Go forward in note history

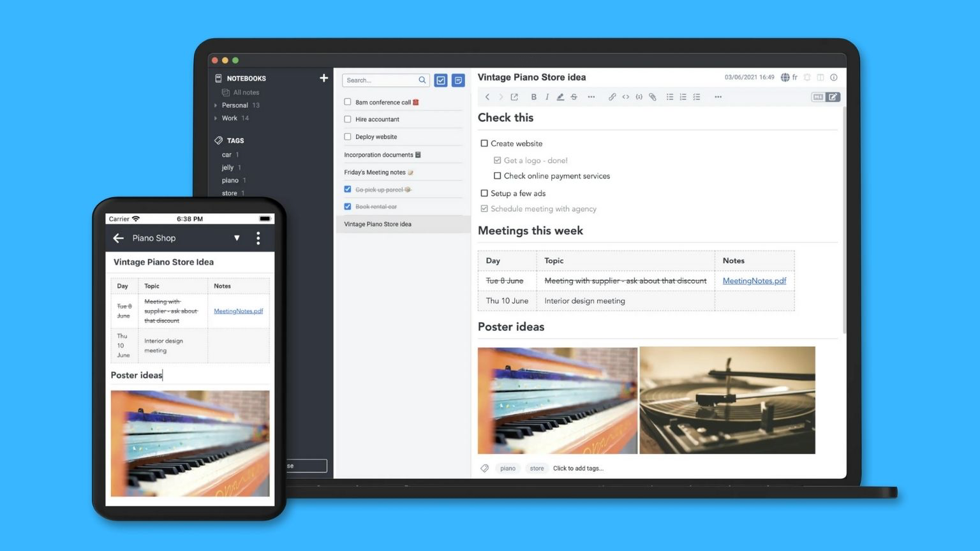tap(501, 97)
